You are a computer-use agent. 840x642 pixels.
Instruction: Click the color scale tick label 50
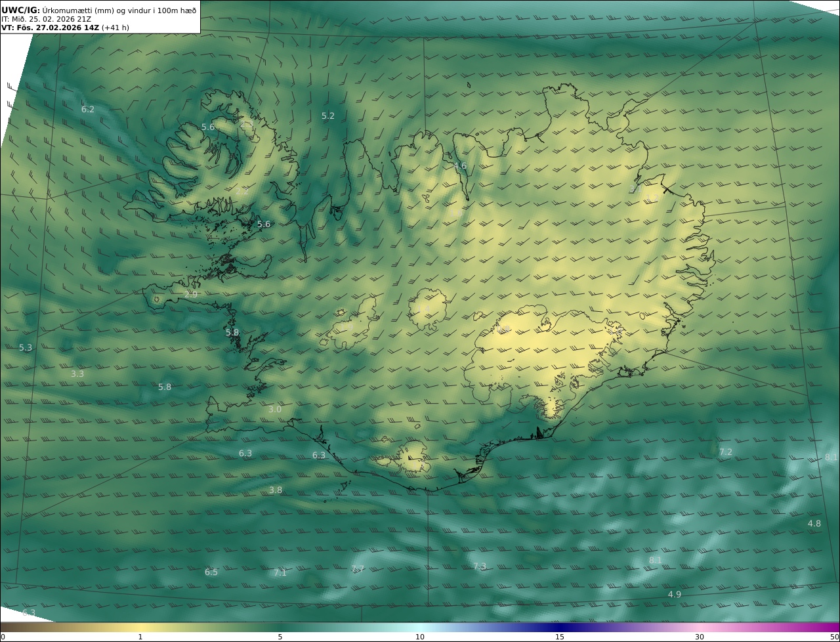click(835, 637)
